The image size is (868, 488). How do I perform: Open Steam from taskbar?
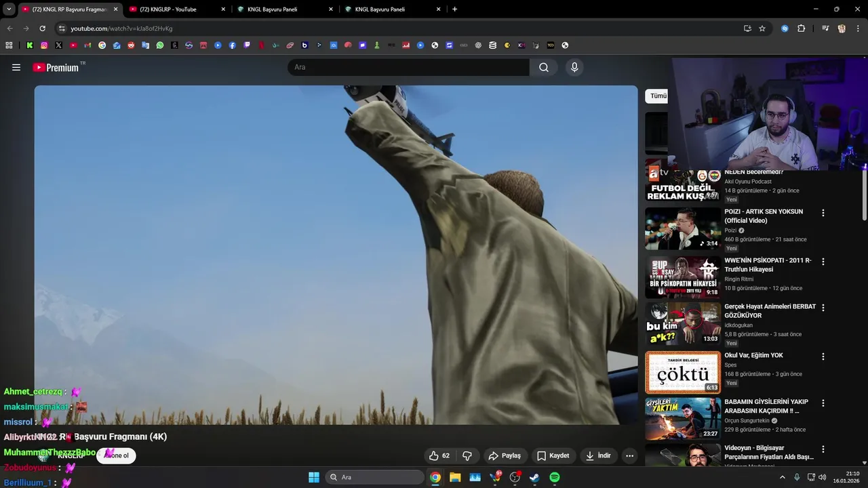pos(534,477)
